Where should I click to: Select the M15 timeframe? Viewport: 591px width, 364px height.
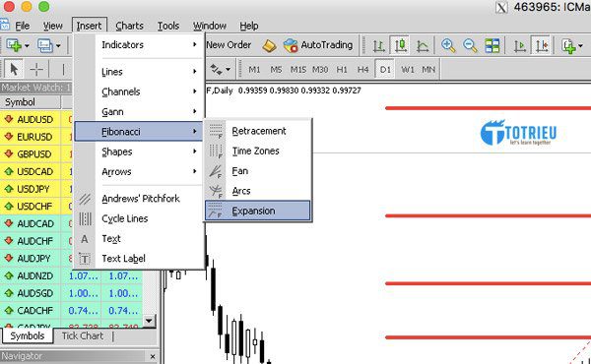[x=297, y=70]
